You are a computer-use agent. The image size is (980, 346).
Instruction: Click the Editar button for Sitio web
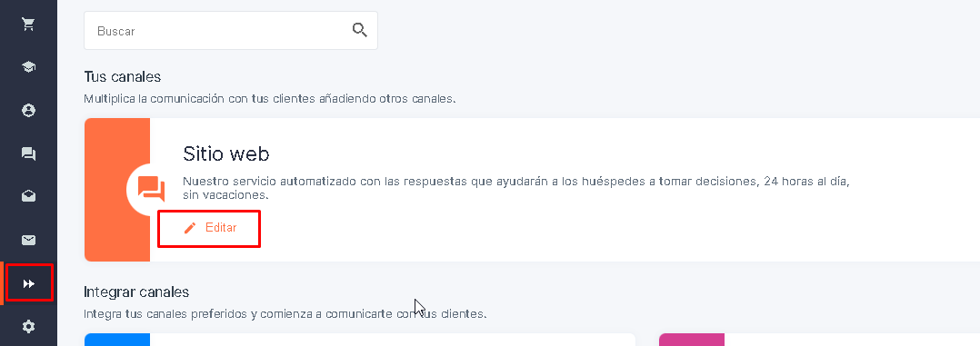[209, 228]
